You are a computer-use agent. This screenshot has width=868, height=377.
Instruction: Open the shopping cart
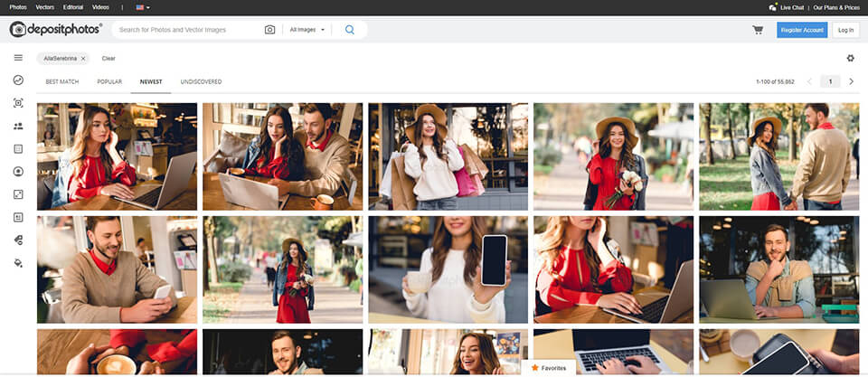pyautogui.click(x=758, y=30)
